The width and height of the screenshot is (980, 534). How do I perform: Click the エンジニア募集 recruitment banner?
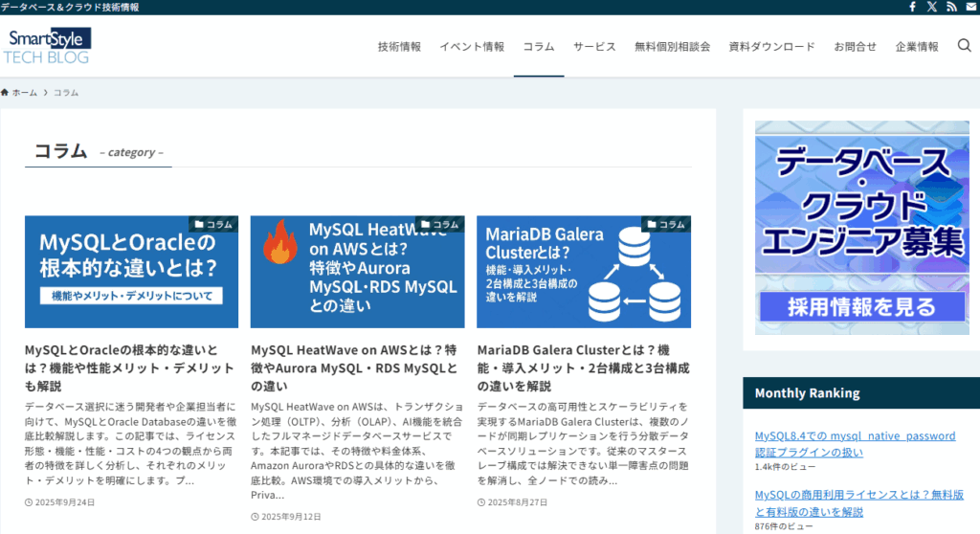click(x=862, y=228)
